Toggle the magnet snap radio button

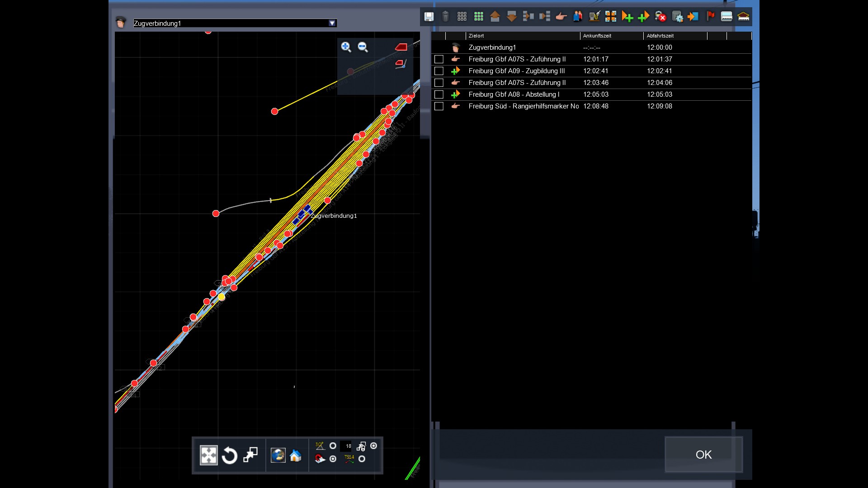pyautogui.click(x=333, y=459)
